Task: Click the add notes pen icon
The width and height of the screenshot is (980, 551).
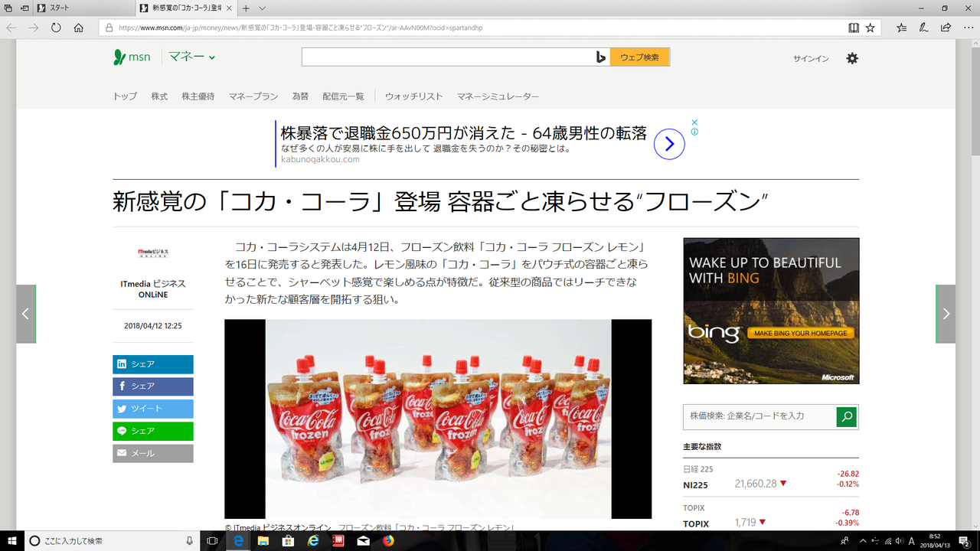Action: click(924, 28)
